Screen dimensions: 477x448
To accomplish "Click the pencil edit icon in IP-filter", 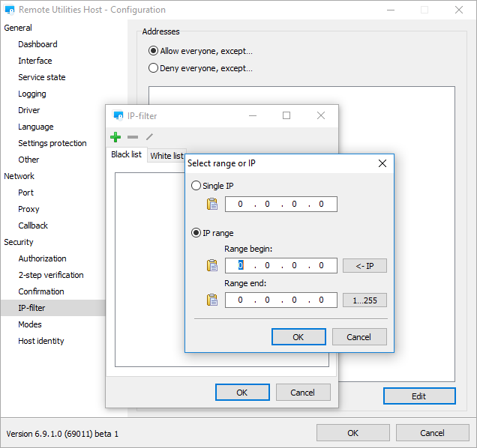I will [149, 137].
